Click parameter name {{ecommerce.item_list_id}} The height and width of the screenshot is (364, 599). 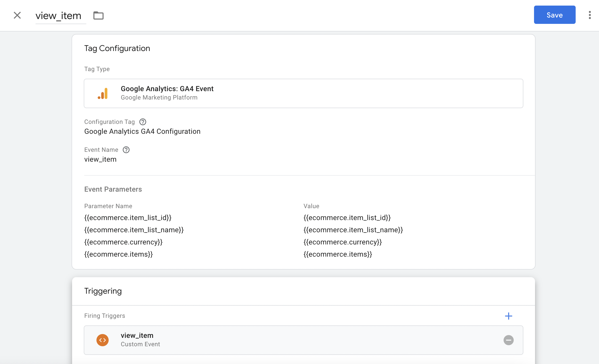pyautogui.click(x=128, y=218)
